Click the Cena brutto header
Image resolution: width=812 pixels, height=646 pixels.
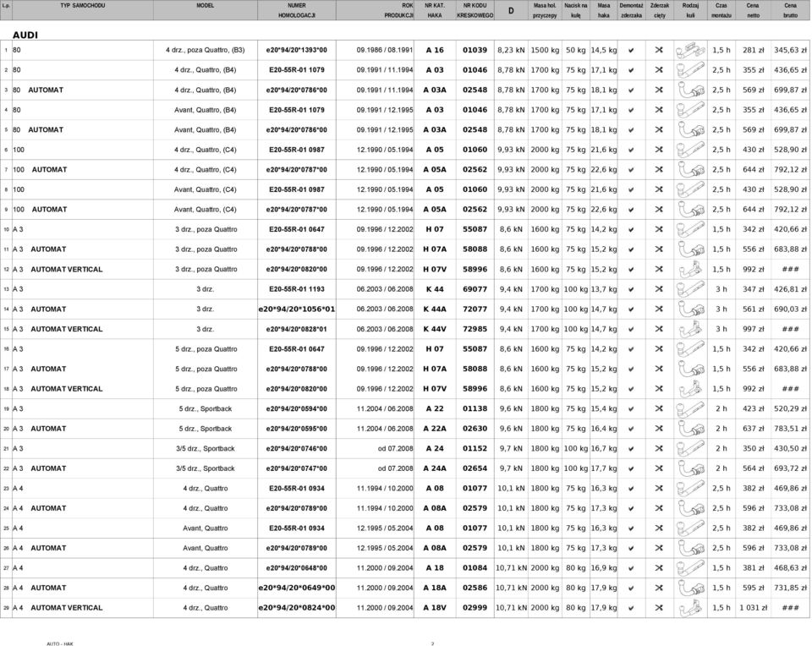pyautogui.click(x=790, y=10)
